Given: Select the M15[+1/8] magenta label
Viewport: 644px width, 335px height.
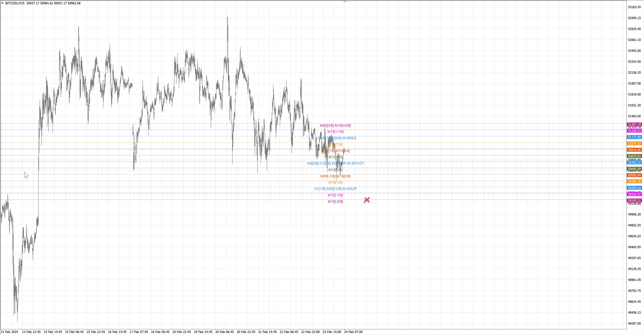Looking at the screenshot, I should pos(335,132).
